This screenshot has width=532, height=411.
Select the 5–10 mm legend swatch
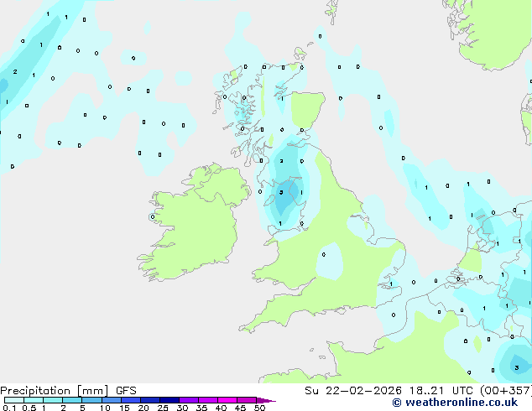coord(91,400)
